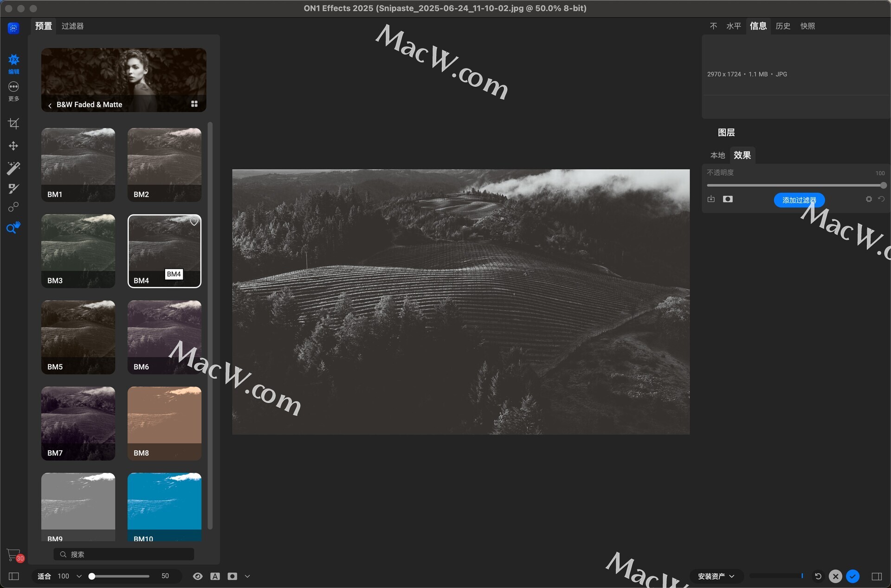Viewport: 891px width, 588px height.
Task: Select the Move/Transform tool
Action: click(x=13, y=146)
